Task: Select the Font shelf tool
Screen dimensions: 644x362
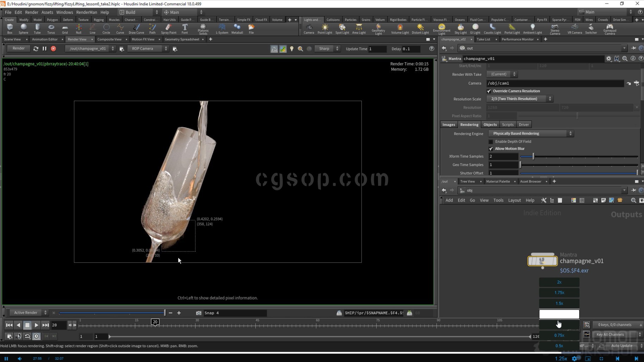Action: pyautogui.click(x=185, y=29)
